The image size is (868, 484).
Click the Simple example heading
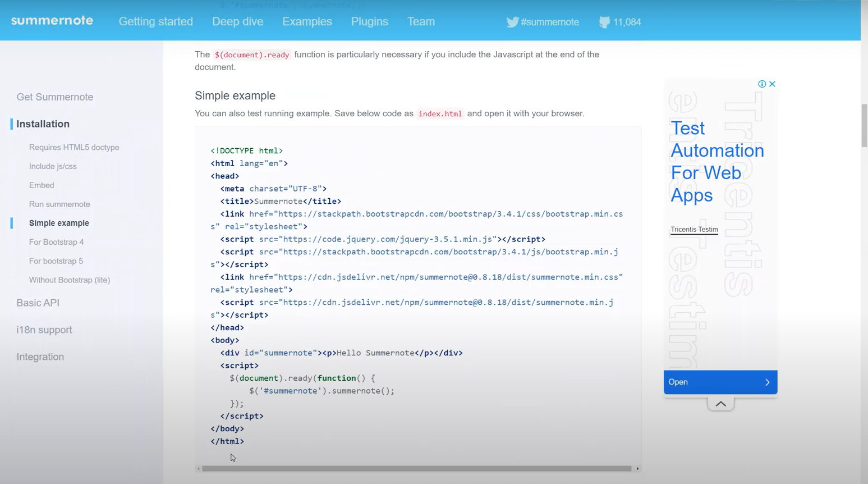pos(235,95)
